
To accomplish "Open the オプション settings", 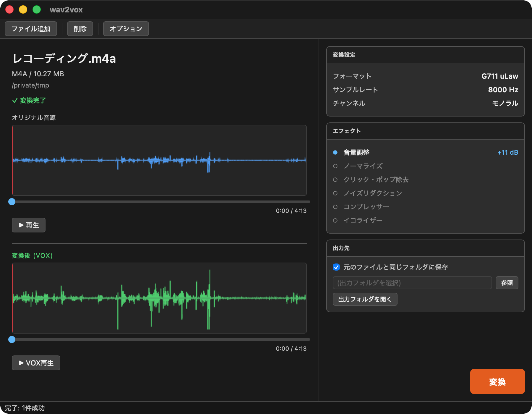I will 126,29.
